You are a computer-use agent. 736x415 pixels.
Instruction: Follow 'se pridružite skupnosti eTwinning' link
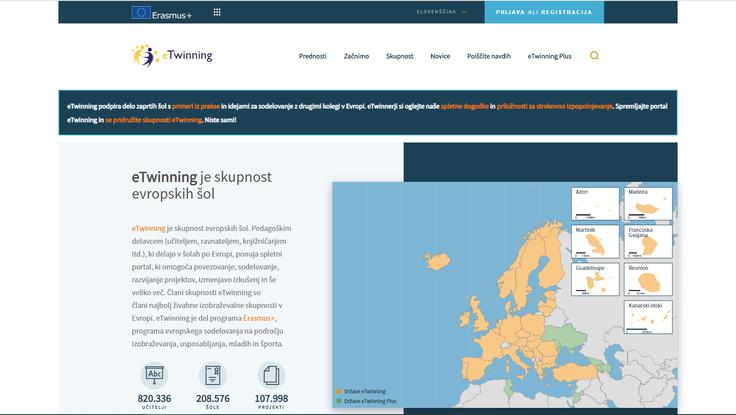(153, 120)
